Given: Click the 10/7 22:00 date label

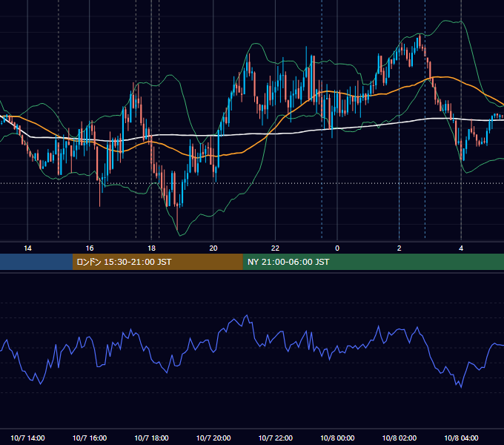Looking at the screenshot, I should [276, 438].
